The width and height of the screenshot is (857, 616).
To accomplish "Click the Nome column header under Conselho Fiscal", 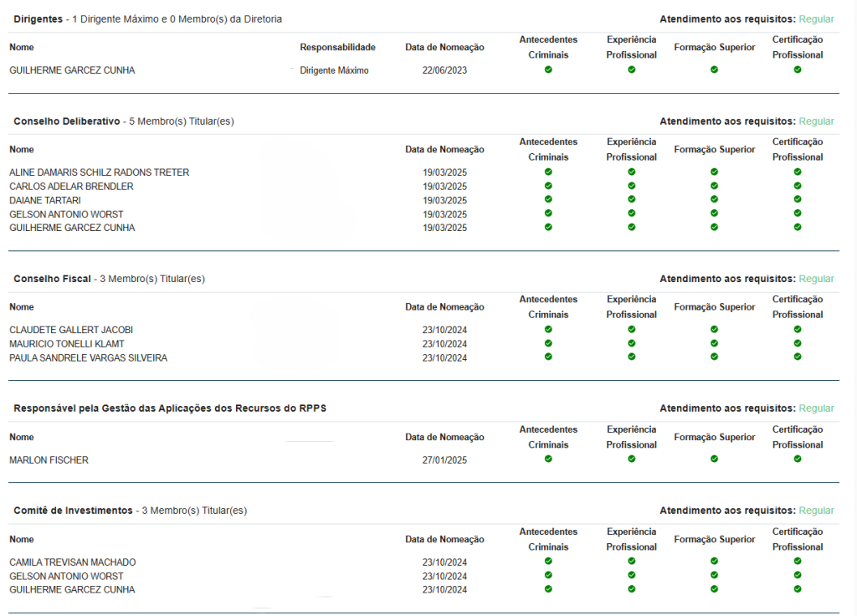I will (22, 307).
